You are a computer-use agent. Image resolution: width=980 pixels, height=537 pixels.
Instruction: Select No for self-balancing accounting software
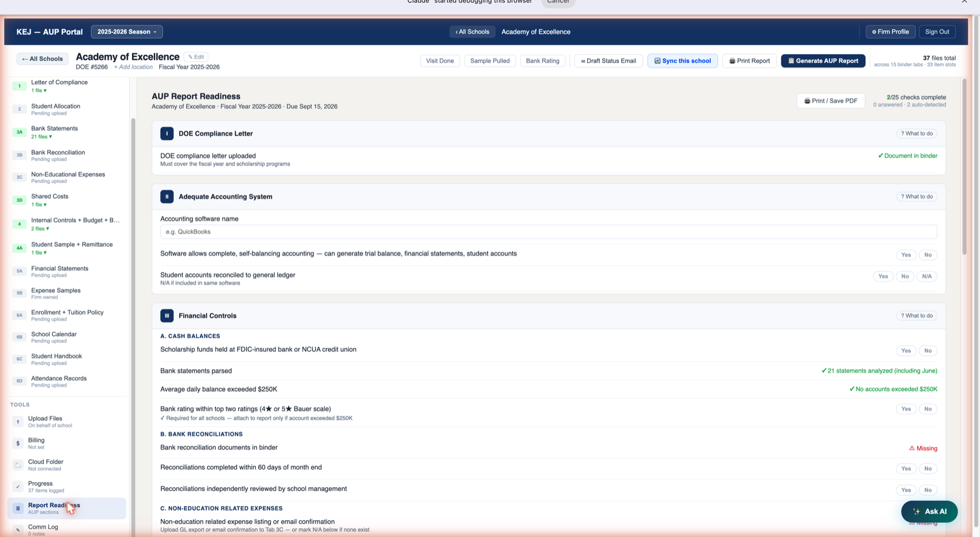[x=928, y=255]
